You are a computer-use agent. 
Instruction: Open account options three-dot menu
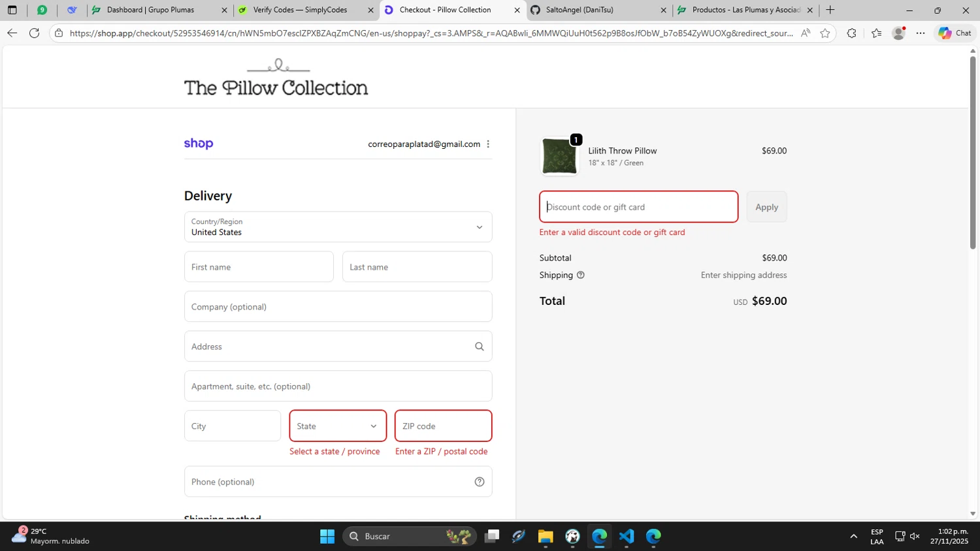pos(488,144)
